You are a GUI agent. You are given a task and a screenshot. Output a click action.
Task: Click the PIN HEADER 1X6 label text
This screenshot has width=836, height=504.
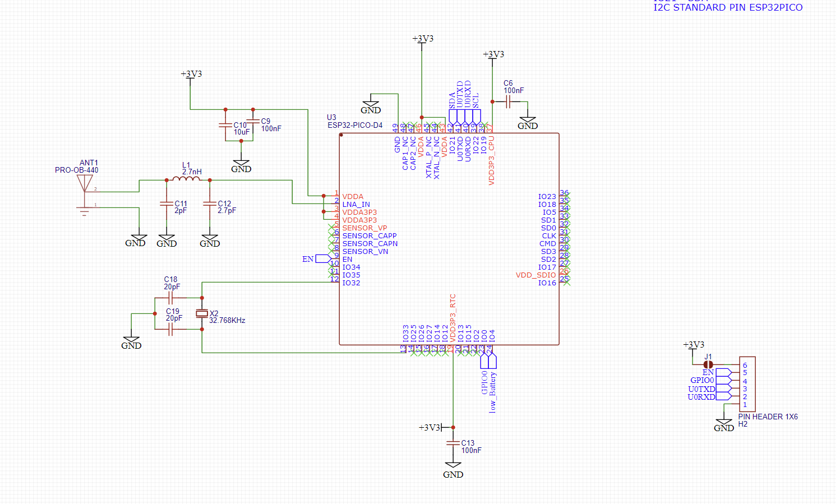click(x=768, y=417)
